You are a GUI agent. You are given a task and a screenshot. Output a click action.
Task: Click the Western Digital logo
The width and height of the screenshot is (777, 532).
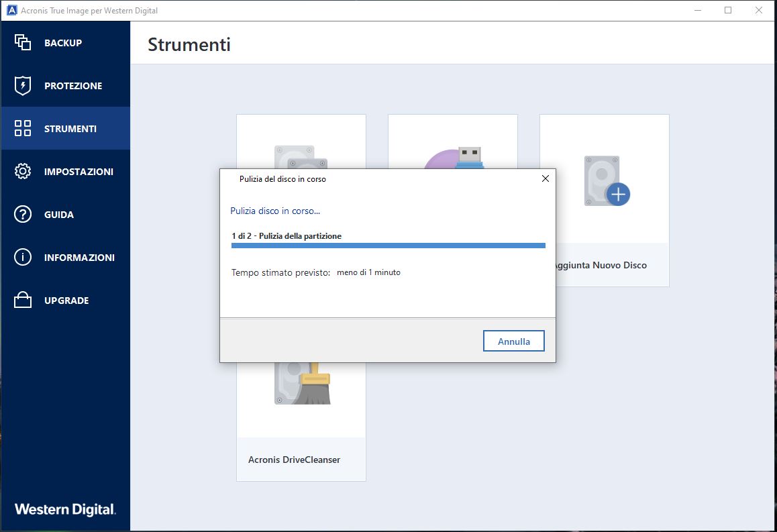65,509
